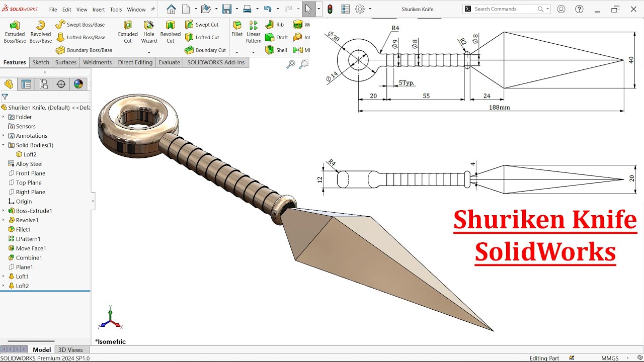Open the user login account icon

tap(561, 9)
